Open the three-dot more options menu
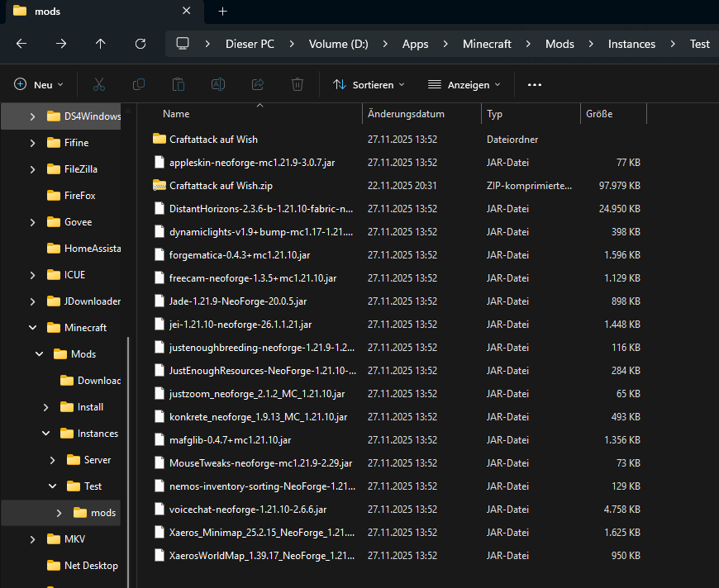Screen dimensions: 719x588 click(534, 84)
